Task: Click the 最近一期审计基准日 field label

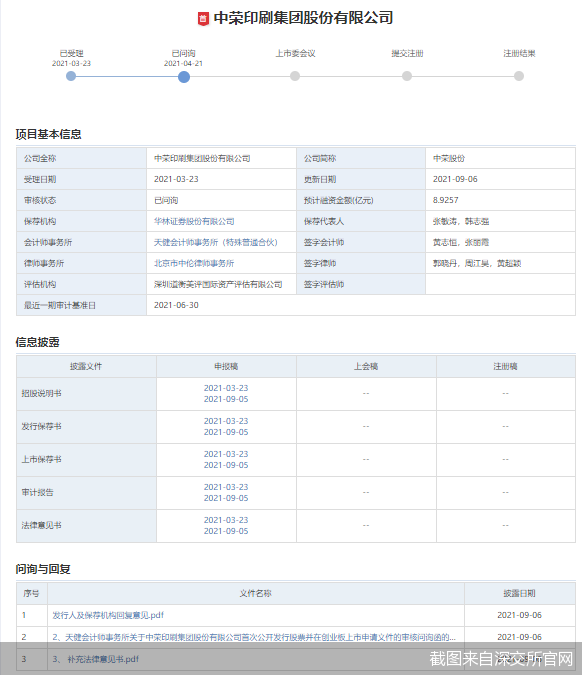Action: click(x=60, y=305)
